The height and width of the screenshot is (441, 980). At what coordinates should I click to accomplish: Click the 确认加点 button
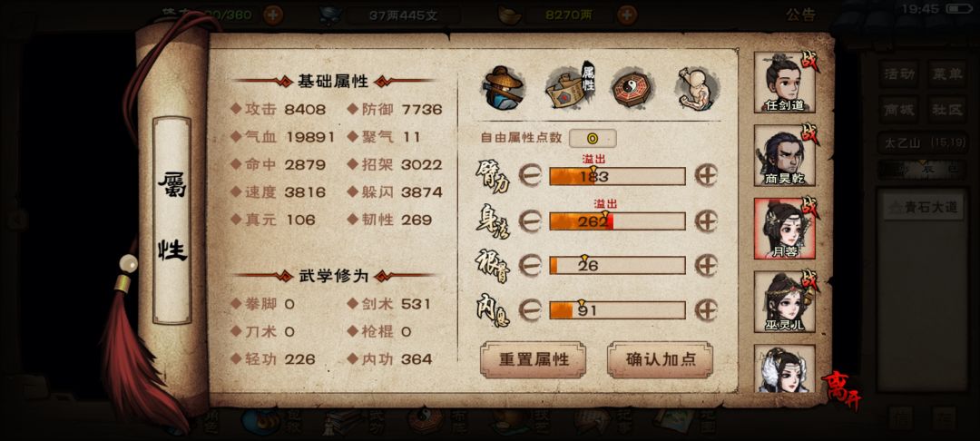coord(660,360)
